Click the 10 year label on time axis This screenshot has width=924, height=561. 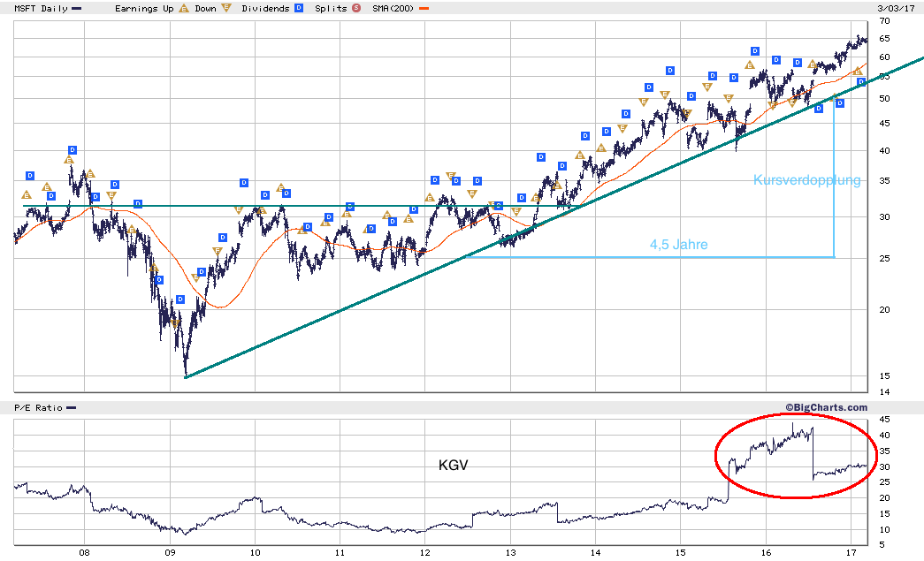(x=256, y=553)
